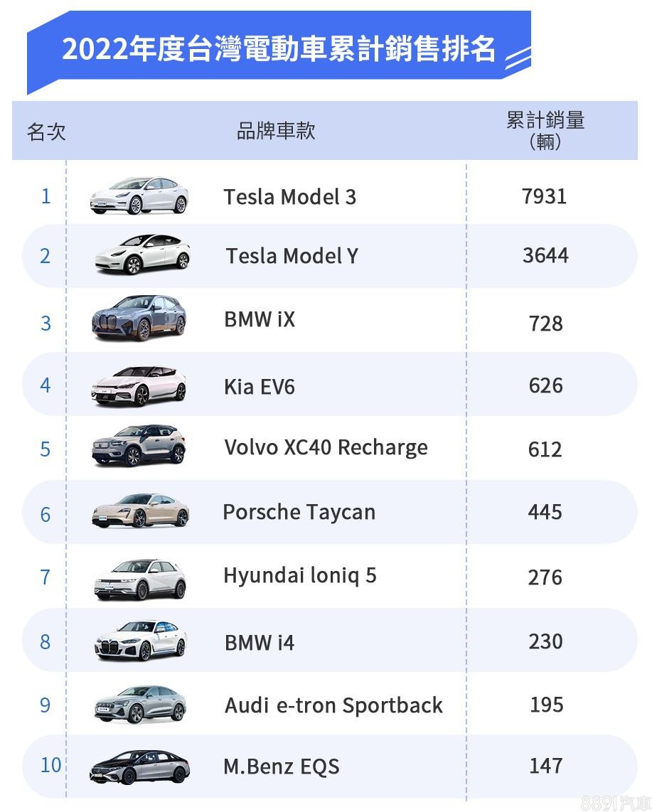Click the 3644 sales number
Image resolution: width=652 pixels, height=812 pixels.
point(545,255)
